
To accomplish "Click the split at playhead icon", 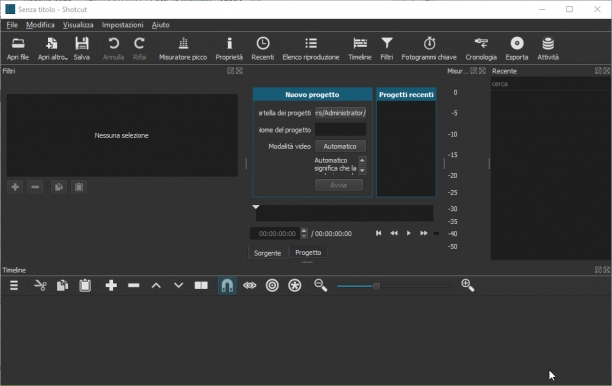I will (201, 286).
